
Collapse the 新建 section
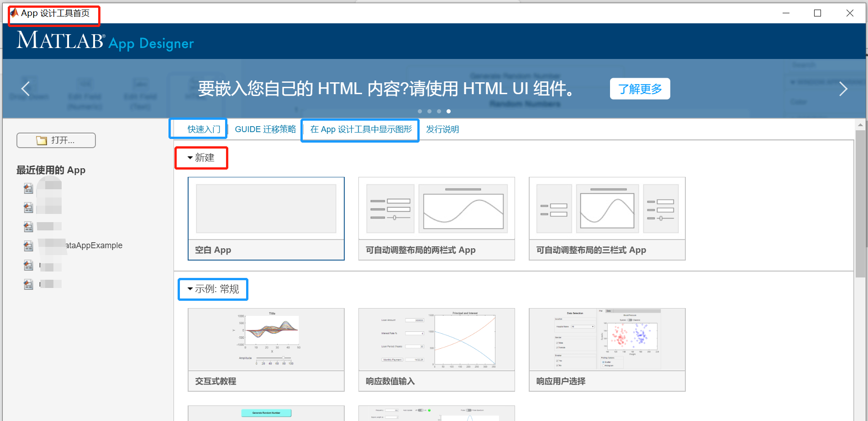[201, 158]
